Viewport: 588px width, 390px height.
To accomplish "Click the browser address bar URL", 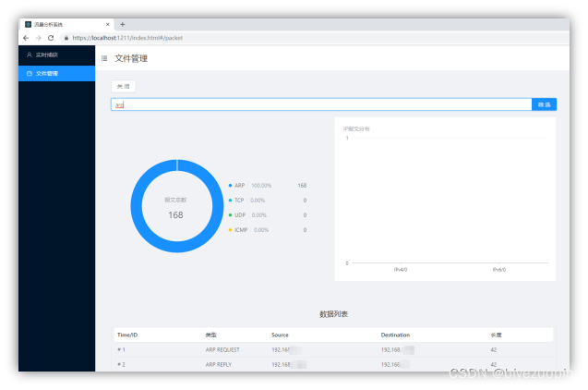I will 127,38.
